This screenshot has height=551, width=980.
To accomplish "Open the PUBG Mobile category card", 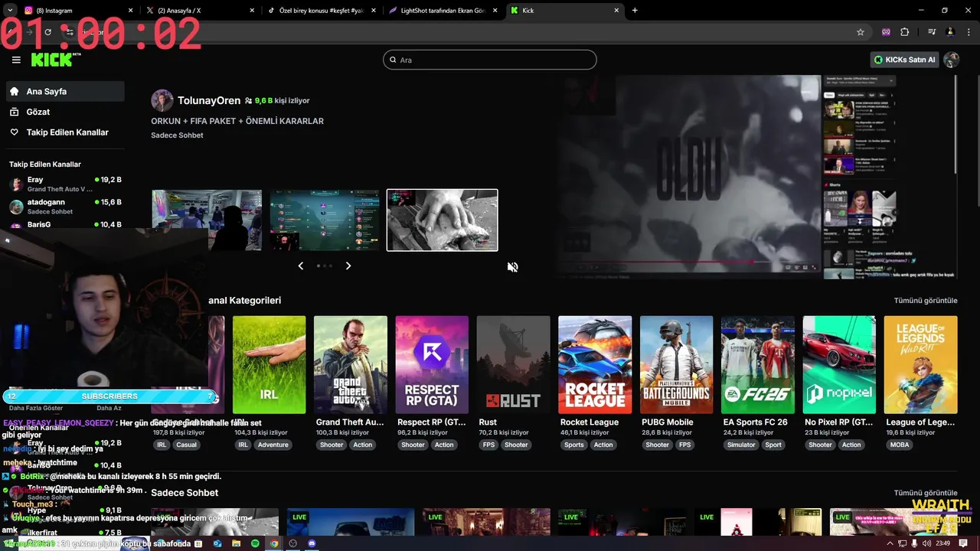I will tap(676, 365).
